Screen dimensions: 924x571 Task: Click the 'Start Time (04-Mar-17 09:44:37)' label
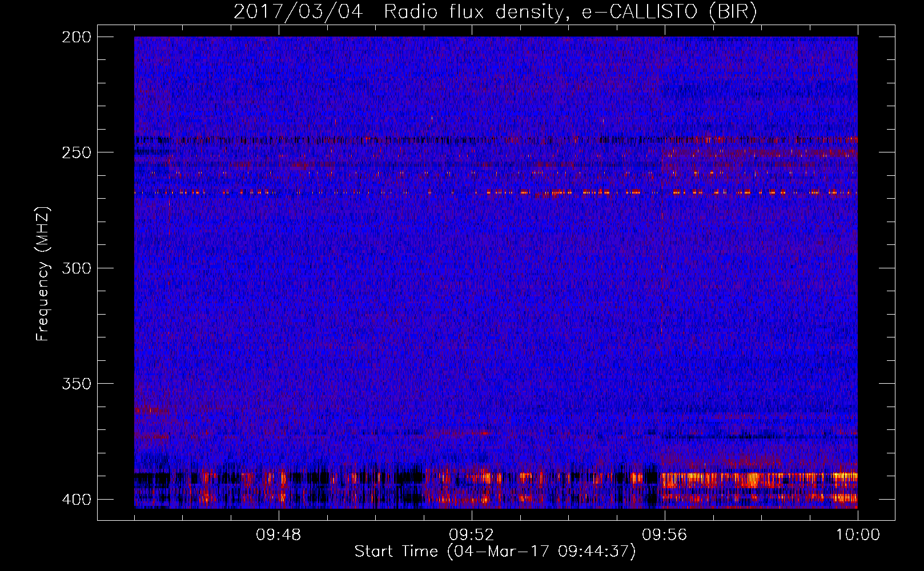(x=495, y=551)
